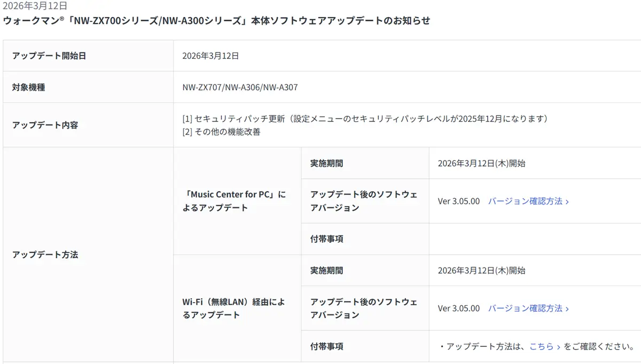Select the 対象機種 row header cell
This screenshot has height=364, width=641.
29,88
